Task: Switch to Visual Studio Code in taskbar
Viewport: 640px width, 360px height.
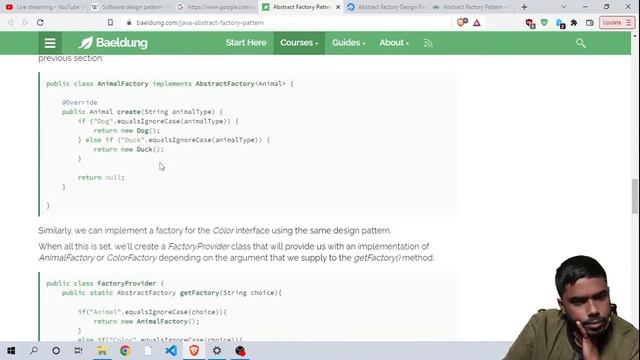Action: coord(171,351)
